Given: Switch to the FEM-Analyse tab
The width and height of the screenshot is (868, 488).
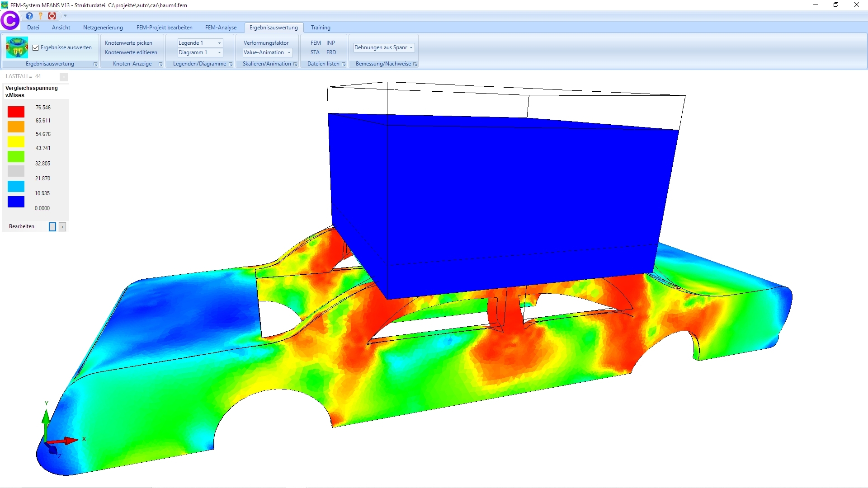Looking at the screenshot, I should pos(221,28).
